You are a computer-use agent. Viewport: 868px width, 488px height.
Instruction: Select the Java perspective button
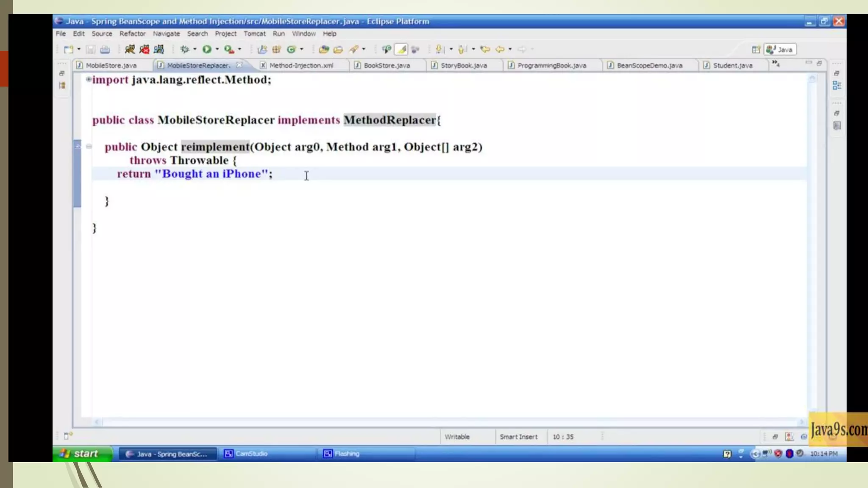coord(780,50)
